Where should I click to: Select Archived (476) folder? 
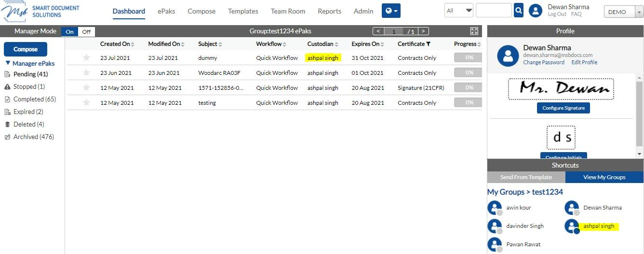tap(33, 137)
